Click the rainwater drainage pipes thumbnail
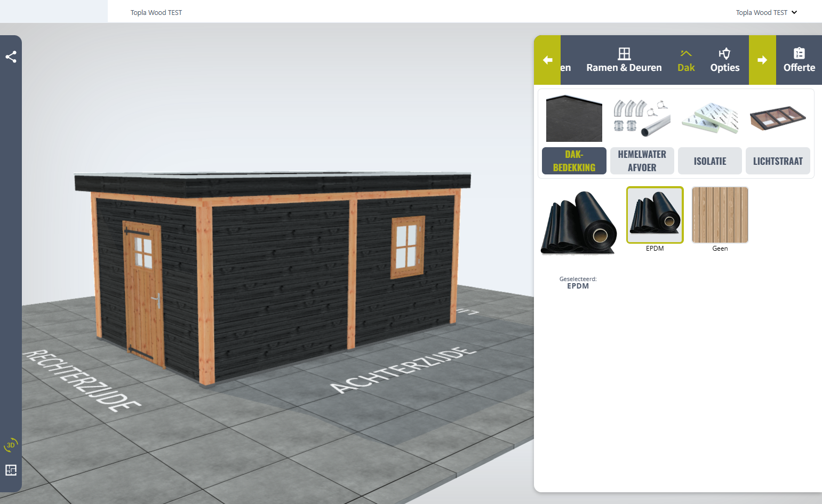The height and width of the screenshot is (504, 822). [x=642, y=118]
